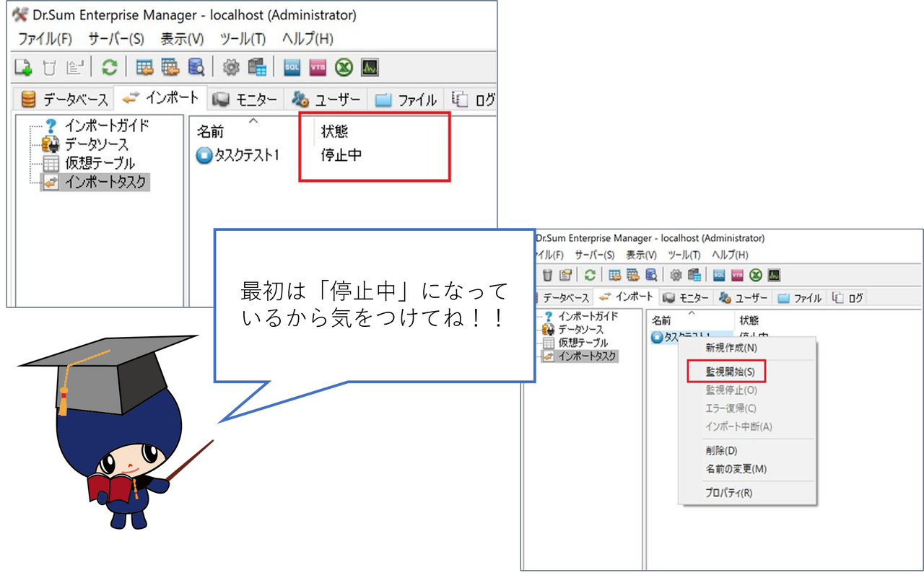The image size is (924, 583).
Task: Open settings via the gear icon in the larger window
Action: coord(231,67)
